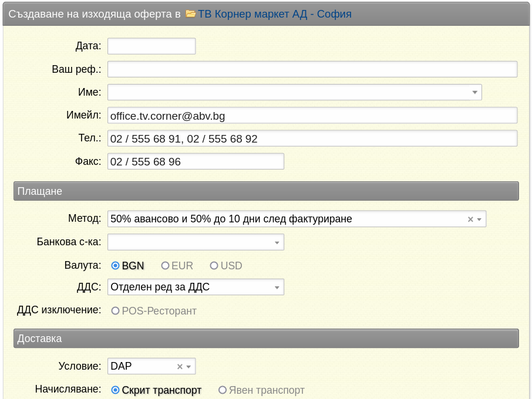The height and width of the screenshot is (399, 532).
Task: Open the Метод payment method dropdown
Action: (297, 219)
